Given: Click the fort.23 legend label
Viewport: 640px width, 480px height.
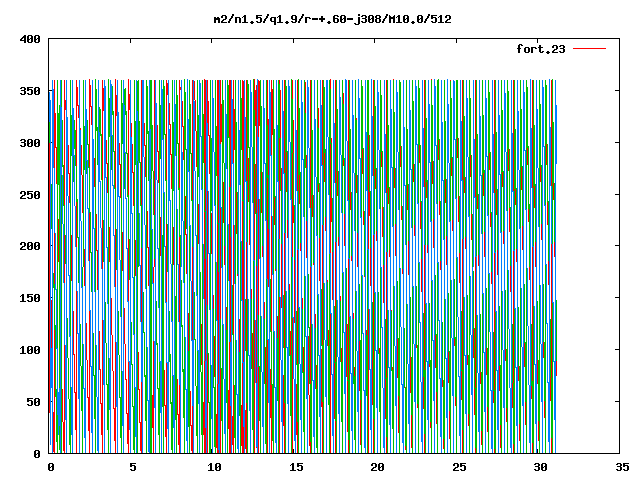Looking at the screenshot, I should coord(540,49).
